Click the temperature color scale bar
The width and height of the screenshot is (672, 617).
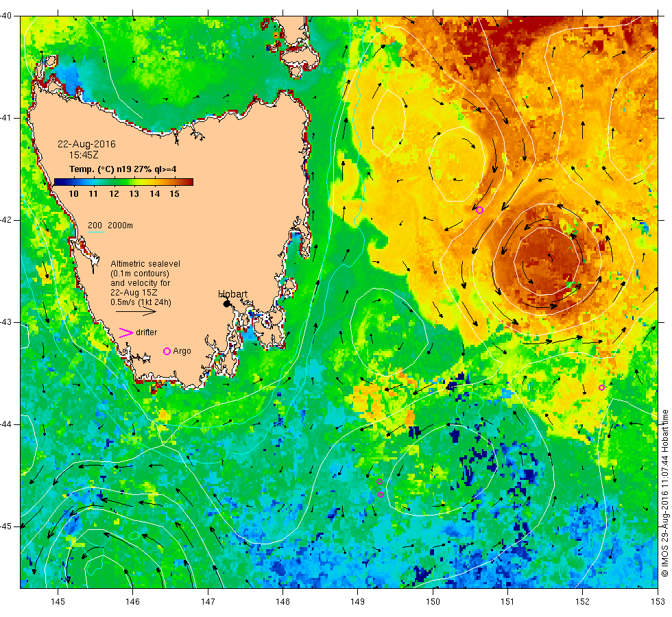(123, 182)
